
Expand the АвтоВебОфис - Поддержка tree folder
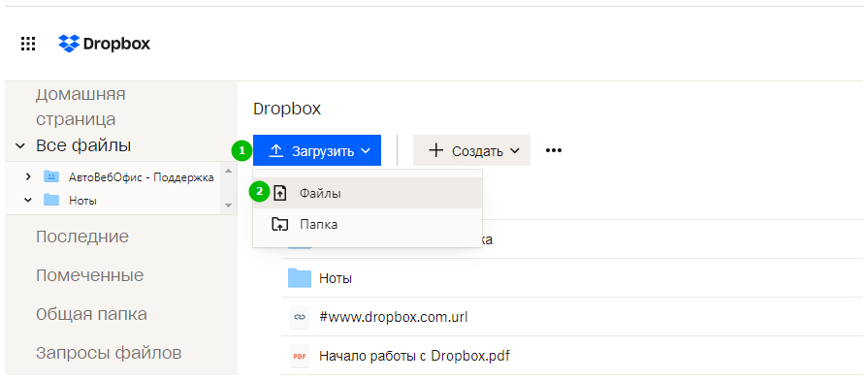tap(28, 177)
